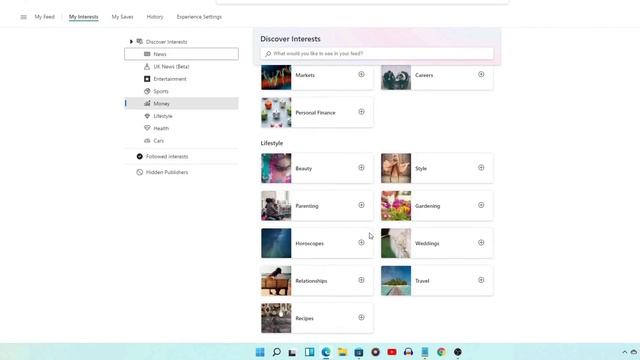Open Experience Settings tab

pos(199,17)
